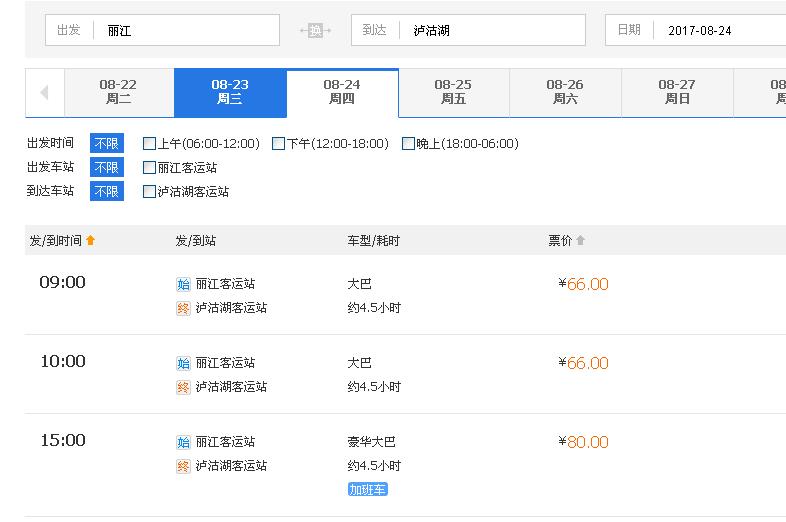Open date field 2017-08-24
This screenshot has height=522, width=786.
[696, 31]
